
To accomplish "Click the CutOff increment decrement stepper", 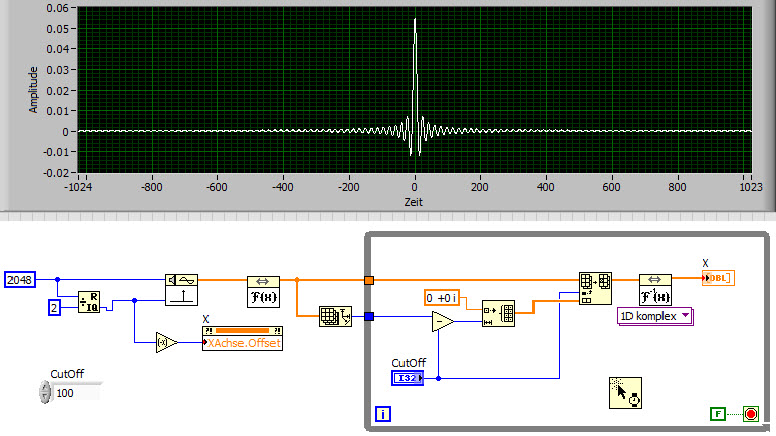I will click(x=45, y=392).
